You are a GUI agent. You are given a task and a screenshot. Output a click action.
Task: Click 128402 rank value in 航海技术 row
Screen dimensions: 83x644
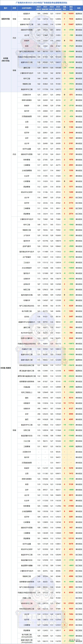[x=45, y=13]
